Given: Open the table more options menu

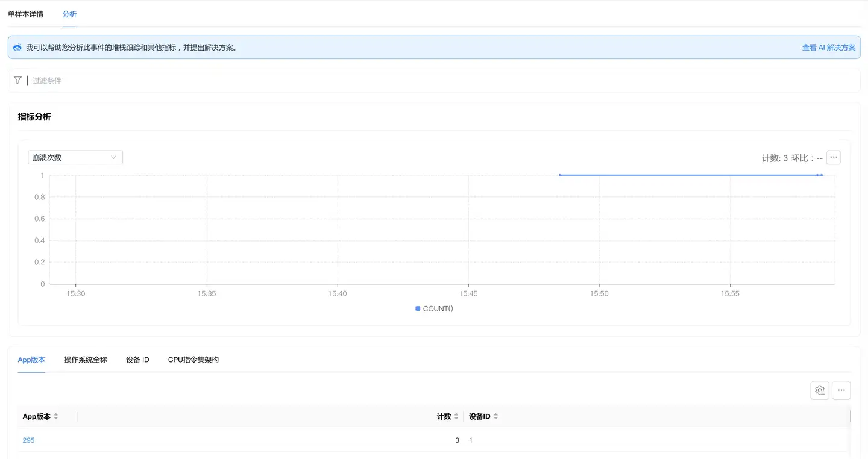Looking at the screenshot, I should (x=841, y=390).
